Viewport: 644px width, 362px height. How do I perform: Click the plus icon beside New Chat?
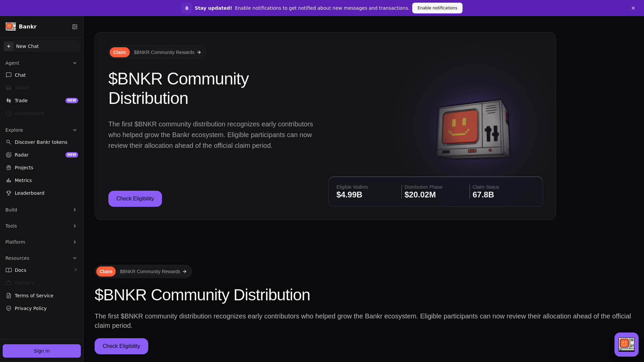[x=9, y=46]
